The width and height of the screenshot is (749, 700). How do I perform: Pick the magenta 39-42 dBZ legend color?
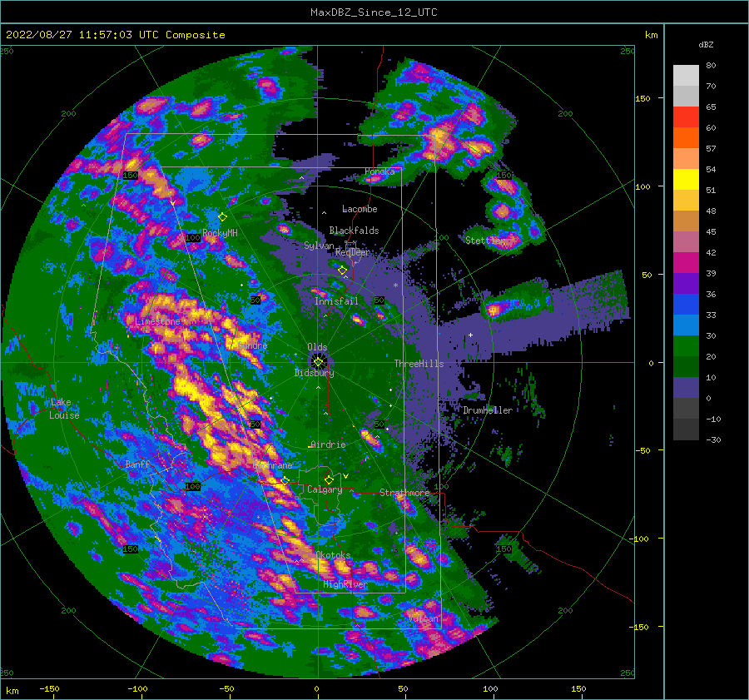[686, 263]
